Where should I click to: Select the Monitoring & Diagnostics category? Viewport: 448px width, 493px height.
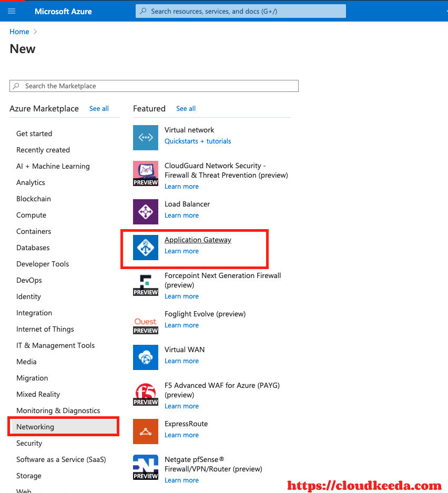pyautogui.click(x=58, y=410)
